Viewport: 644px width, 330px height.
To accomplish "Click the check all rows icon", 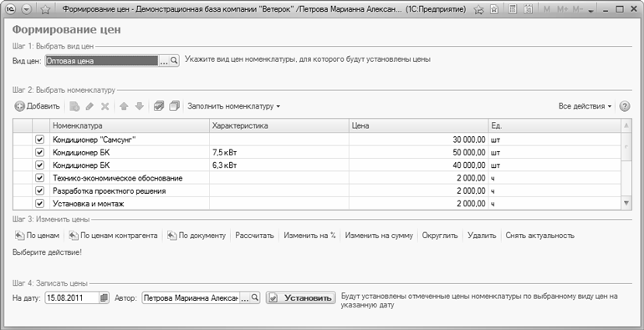I will [x=159, y=106].
